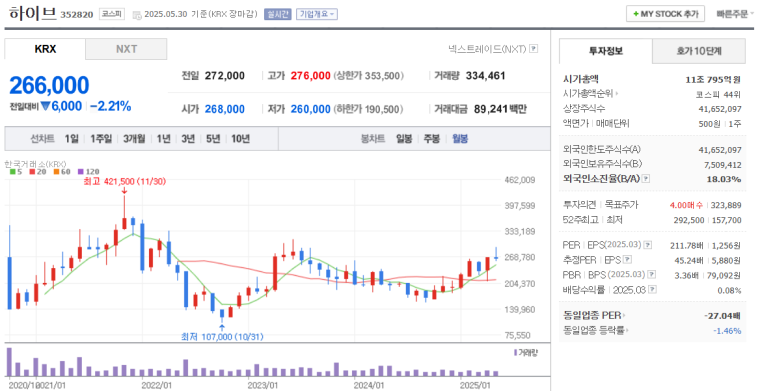Screen dimensions: 773x391
Task: Open the 빠른주문 dropdown
Action: tap(735, 14)
